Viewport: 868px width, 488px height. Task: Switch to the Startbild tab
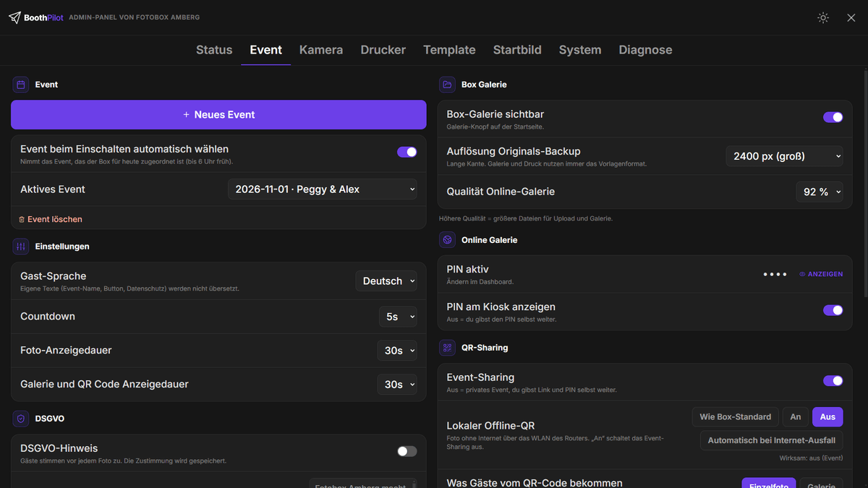click(517, 50)
